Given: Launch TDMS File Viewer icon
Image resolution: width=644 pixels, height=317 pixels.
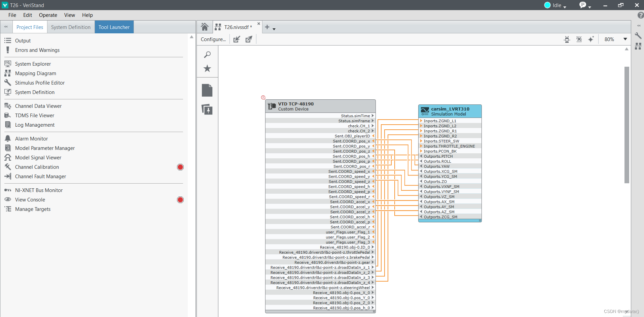Looking at the screenshot, I should pyautogui.click(x=8, y=116).
